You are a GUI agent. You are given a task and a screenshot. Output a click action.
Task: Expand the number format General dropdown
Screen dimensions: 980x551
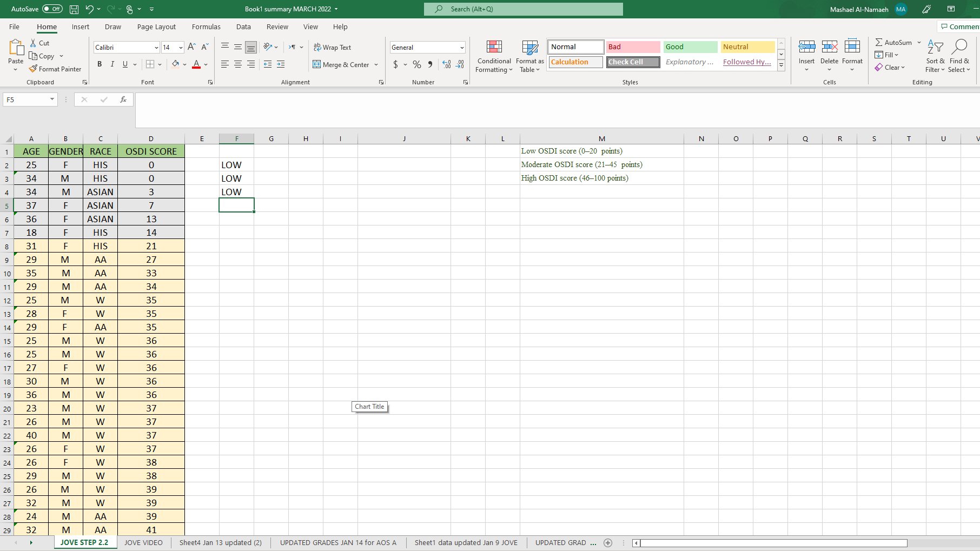click(462, 48)
